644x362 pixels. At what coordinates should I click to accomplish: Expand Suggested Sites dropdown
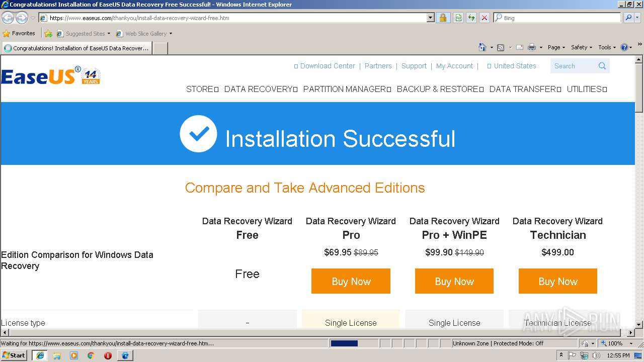click(109, 34)
